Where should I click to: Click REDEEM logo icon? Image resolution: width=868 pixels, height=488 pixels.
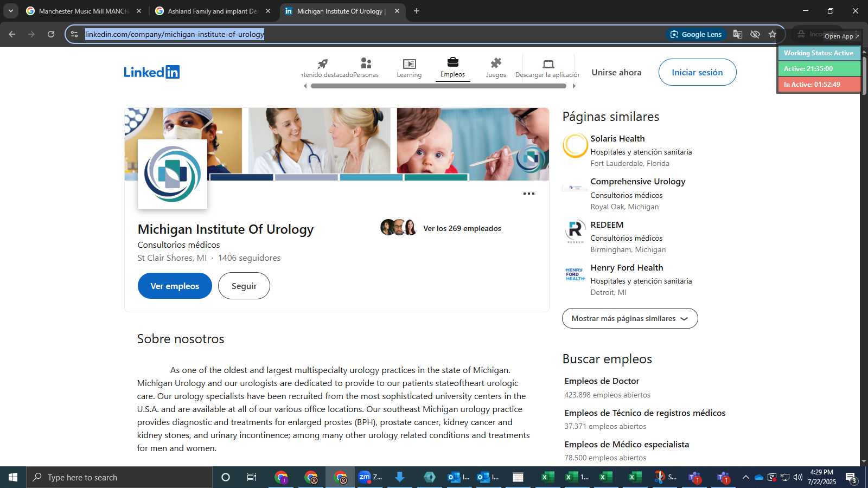[575, 232]
